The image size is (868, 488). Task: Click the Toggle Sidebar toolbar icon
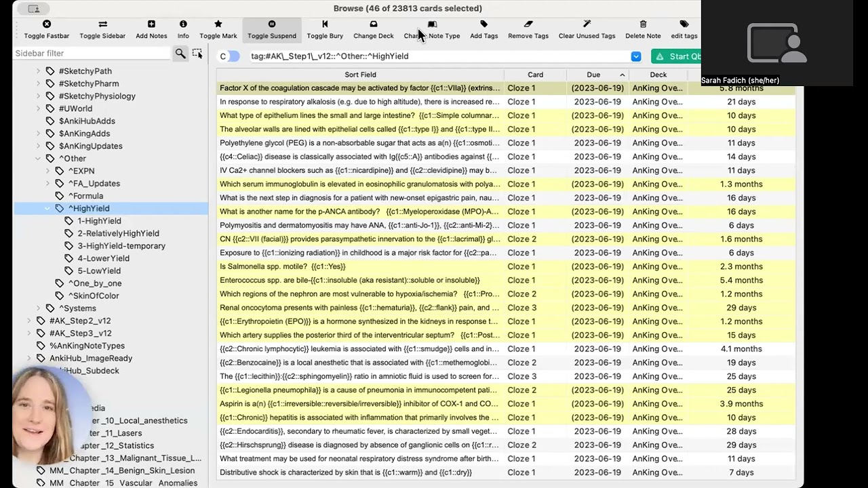[102, 24]
